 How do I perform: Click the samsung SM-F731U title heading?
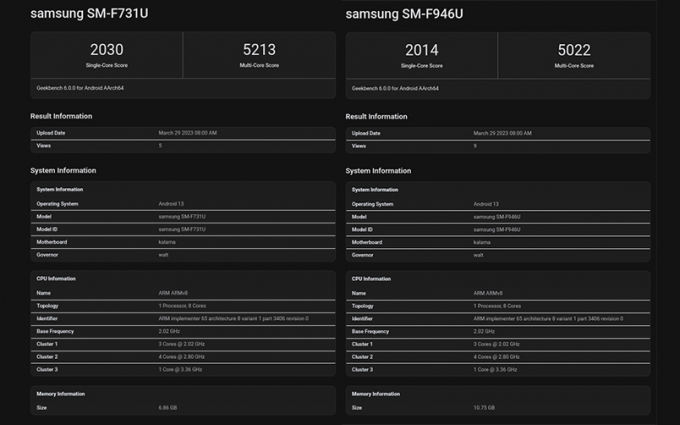click(89, 13)
